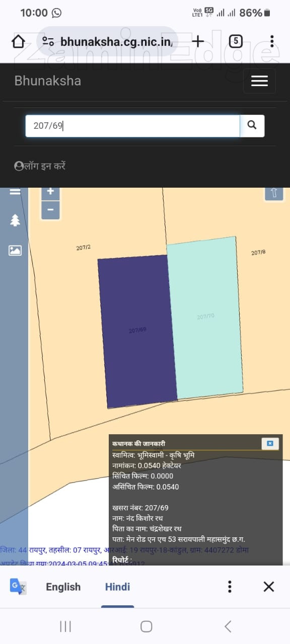This screenshot has width=290, height=644.
Task: Open the tab switcher showing 5 tabs
Action: coord(236,41)
